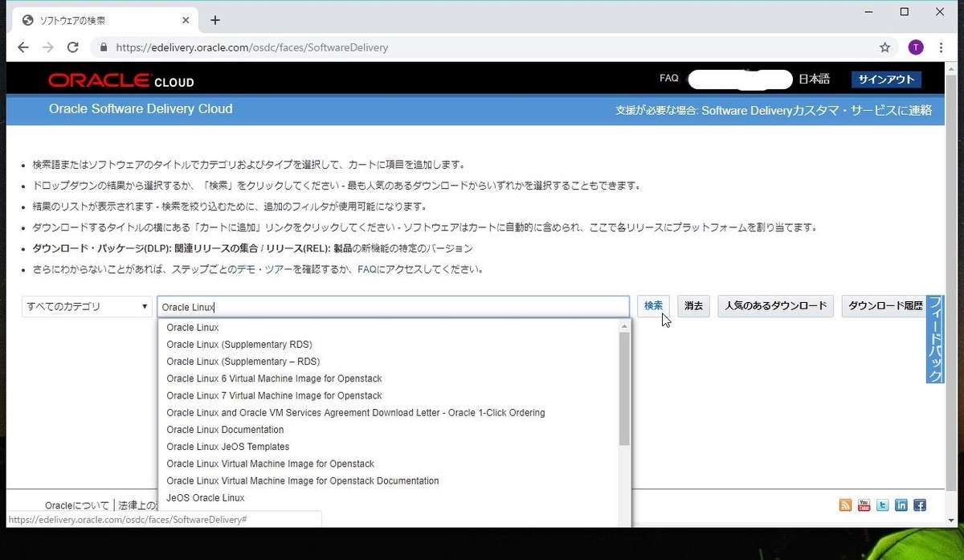Select Oracle Linux from the suggestion dropdown
Image resolution: width=964 pixels, height=560 pixels.
(192, 327)
